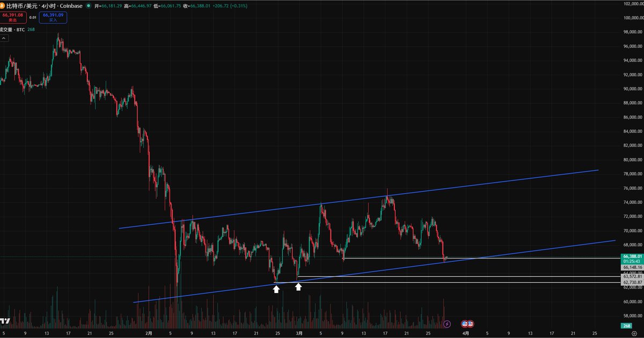Image resolution: width=644 pixels, height=338 pixels.
Task: Click the 72,000.00 price axis label
Action: [x=633, y=217]
